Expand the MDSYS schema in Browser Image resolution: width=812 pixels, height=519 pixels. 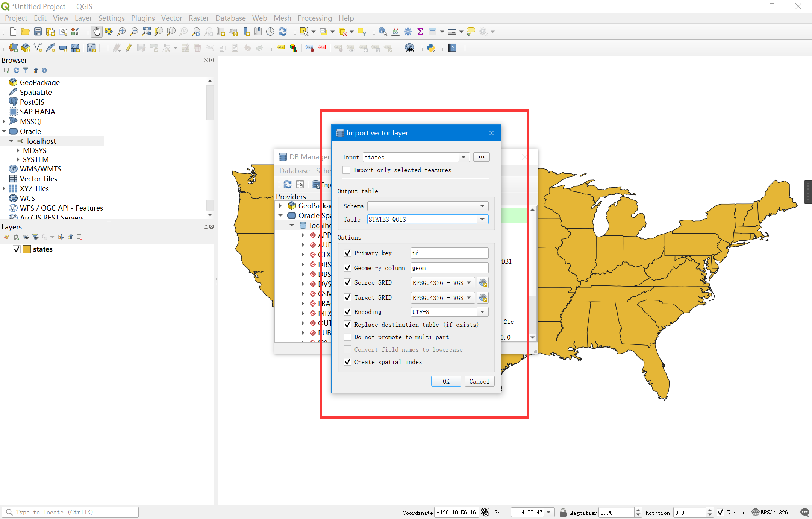(18, 150)
